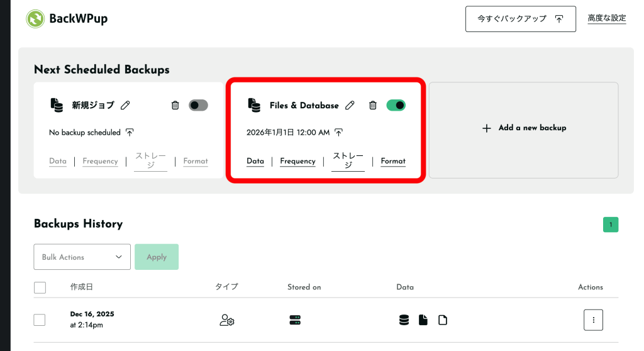Edit the Files & Database job name

click(x=350, y=105)
